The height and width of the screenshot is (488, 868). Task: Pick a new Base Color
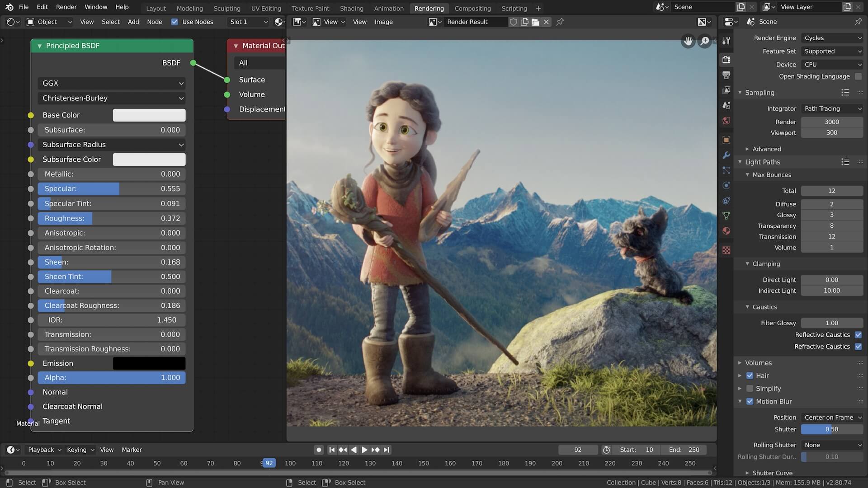click(149, 115)
